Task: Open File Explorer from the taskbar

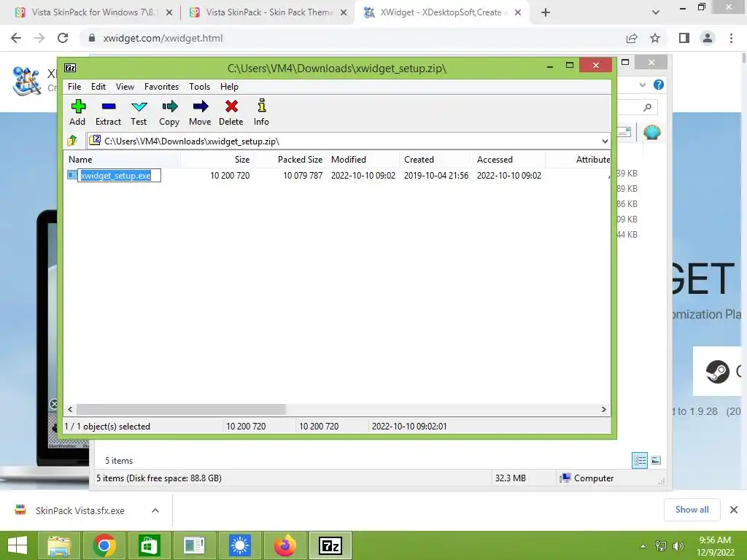Action: point(60,545)
